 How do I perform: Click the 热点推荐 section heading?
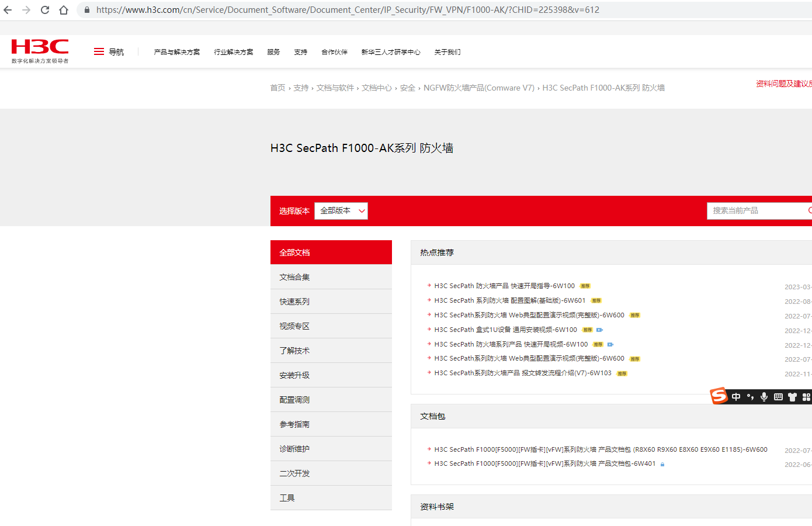click(437, 252)
